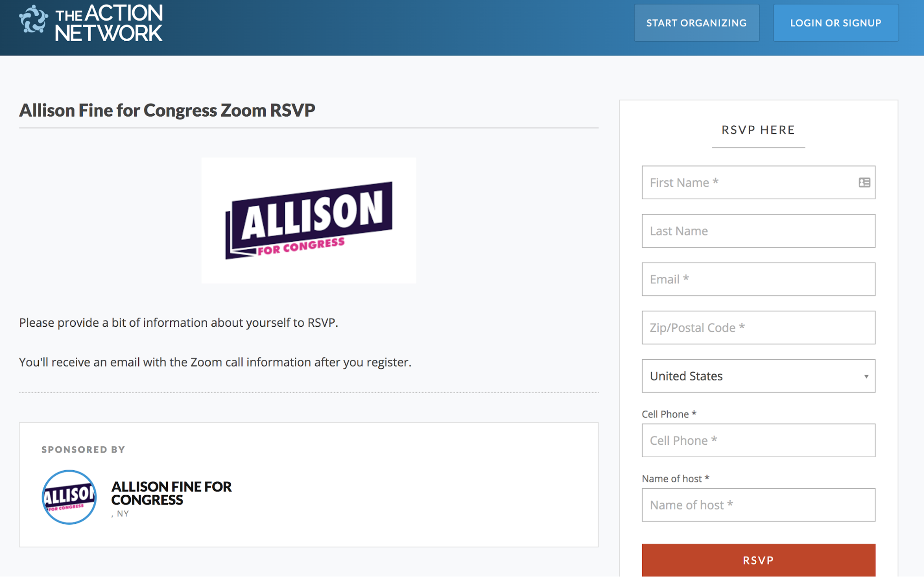Click the contact card autofill icon in First Name

(x=864, y=183)
